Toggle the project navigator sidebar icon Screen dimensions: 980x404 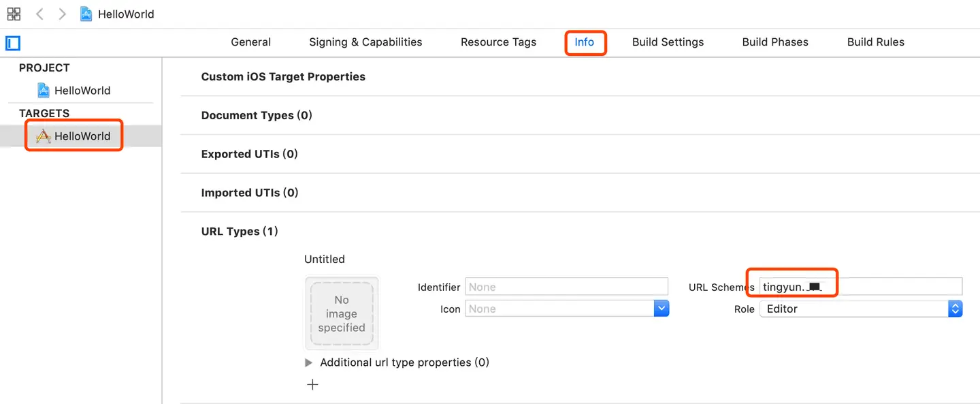(13, 44)
